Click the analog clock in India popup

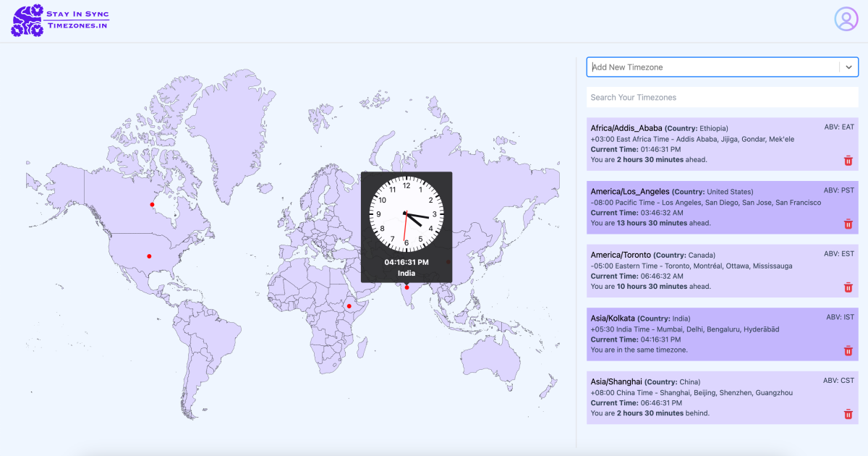(x=407, y=213)
